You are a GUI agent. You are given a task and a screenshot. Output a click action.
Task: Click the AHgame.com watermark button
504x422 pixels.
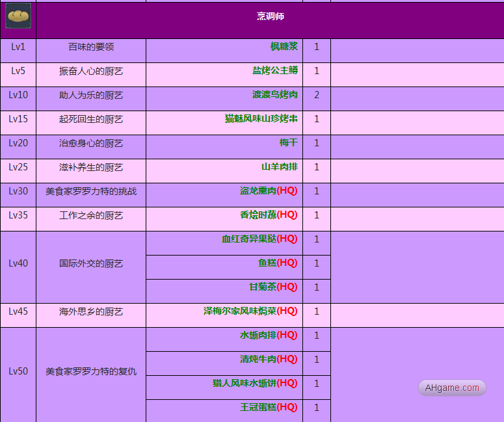point(452,388)
